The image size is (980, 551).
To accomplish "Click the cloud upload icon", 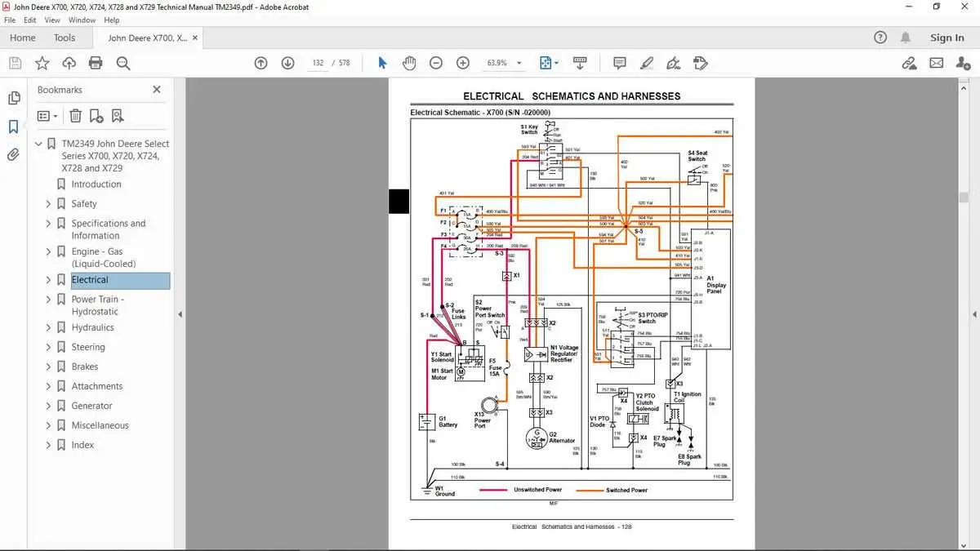I will 69,63.
